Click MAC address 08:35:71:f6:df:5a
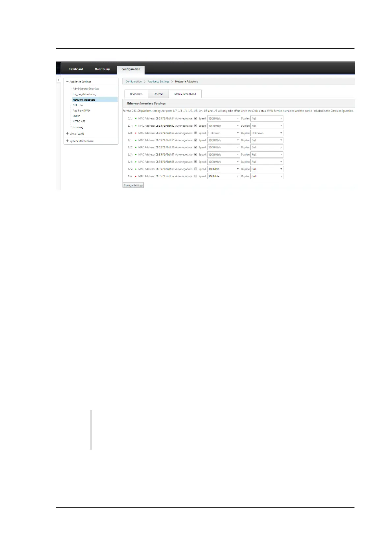Image resolution: width=392 pixels, height=554 pixels. (x=165, y=176)
